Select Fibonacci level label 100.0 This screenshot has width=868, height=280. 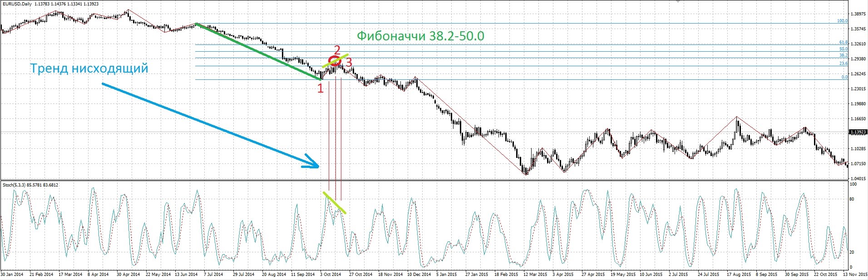coord(842,21)
